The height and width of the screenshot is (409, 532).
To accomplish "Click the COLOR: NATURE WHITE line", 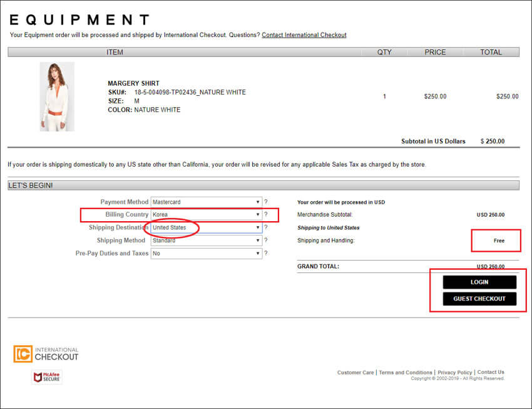I will (x=144, y=110).
